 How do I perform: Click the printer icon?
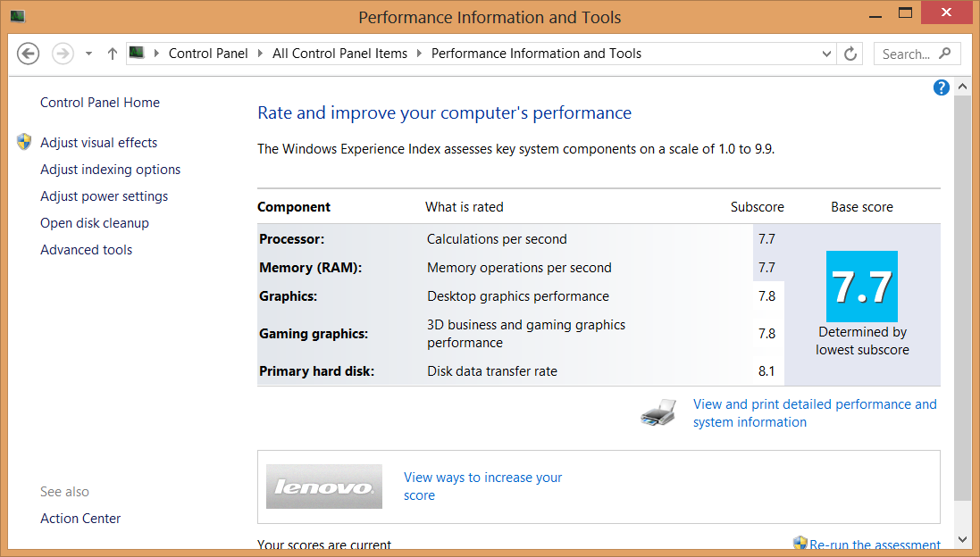point(658,413)
